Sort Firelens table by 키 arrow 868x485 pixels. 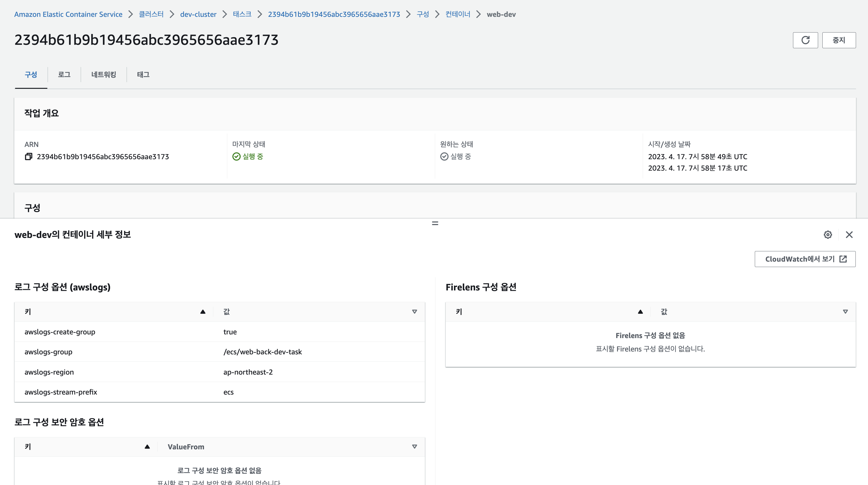[640, 312]
